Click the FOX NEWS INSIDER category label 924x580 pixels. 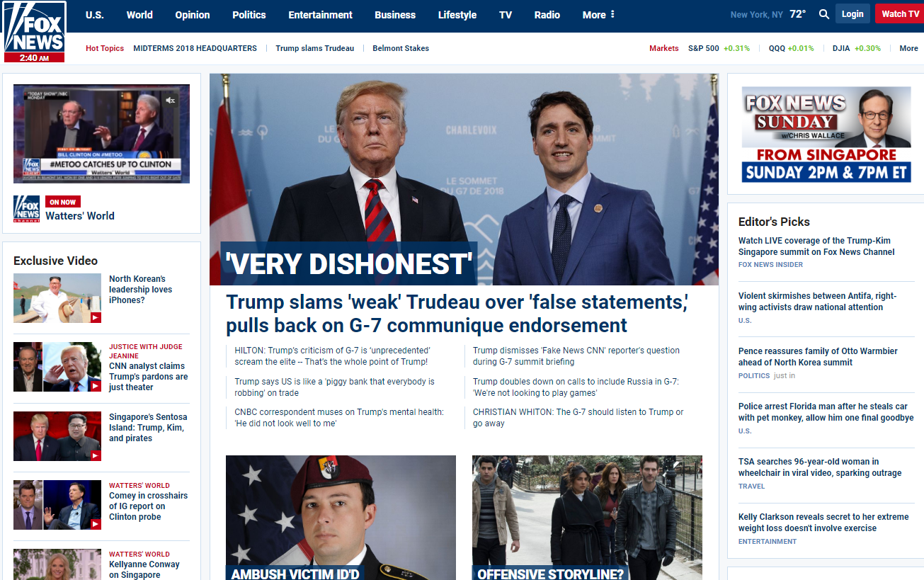click(770, 265)
